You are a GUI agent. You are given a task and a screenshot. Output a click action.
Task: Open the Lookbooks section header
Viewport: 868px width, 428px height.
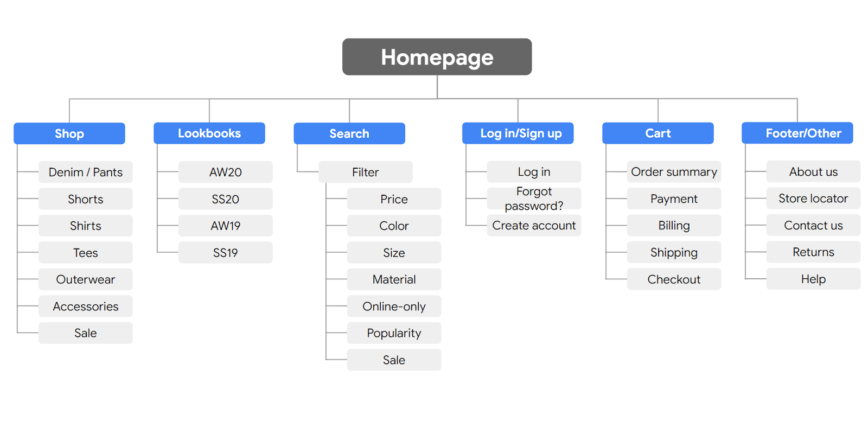click(x=209, y=133)
